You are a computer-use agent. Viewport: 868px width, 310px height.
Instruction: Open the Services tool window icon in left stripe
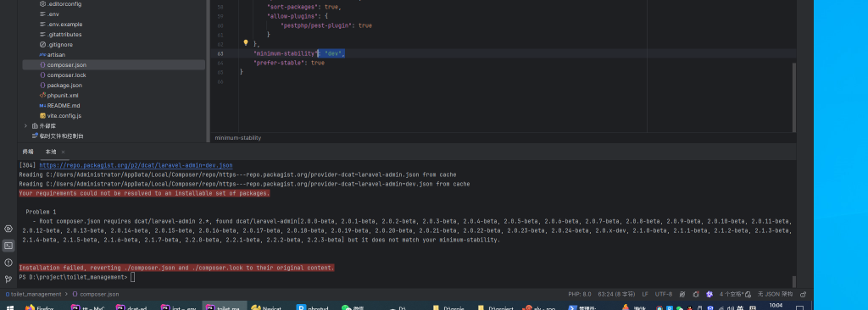(x=8, y=229)
